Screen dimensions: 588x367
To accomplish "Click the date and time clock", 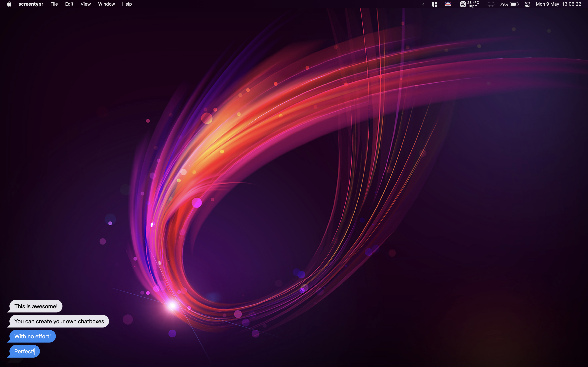I will [558, 4].
